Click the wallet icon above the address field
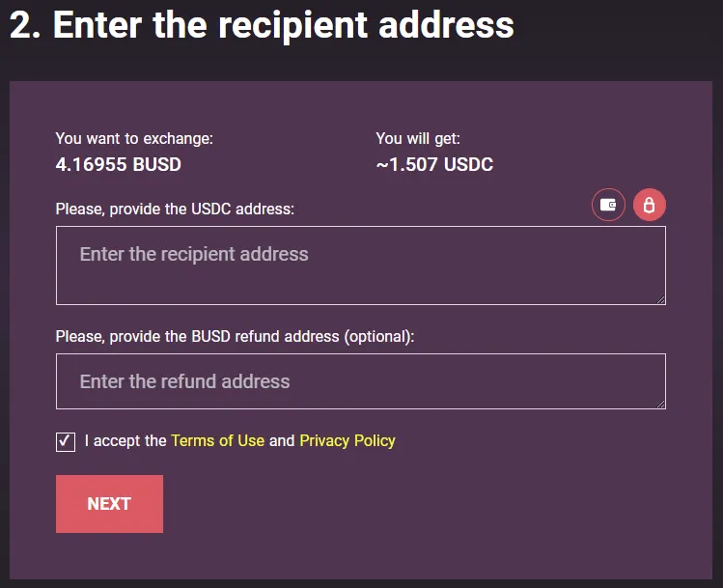The width and height of the screenshot is (723, 588). click(x=608, y=205)
